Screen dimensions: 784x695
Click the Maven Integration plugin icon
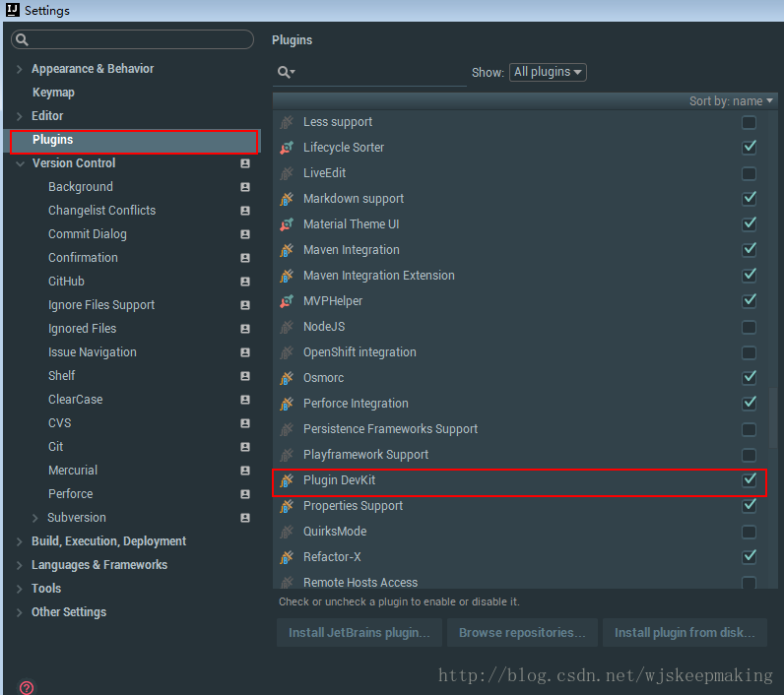[x=287, y=250]
